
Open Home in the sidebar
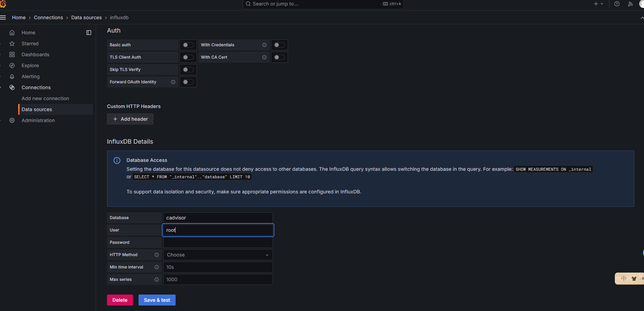[28, 33]
